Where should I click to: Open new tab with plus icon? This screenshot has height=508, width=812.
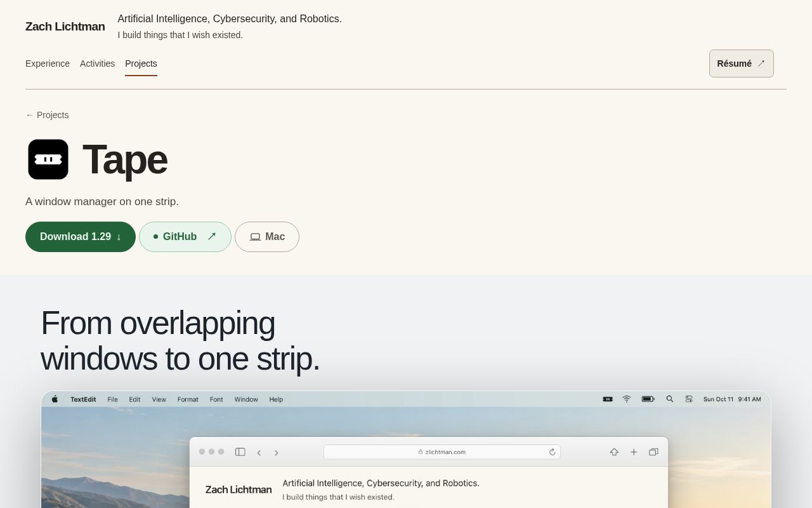(634, 452)
